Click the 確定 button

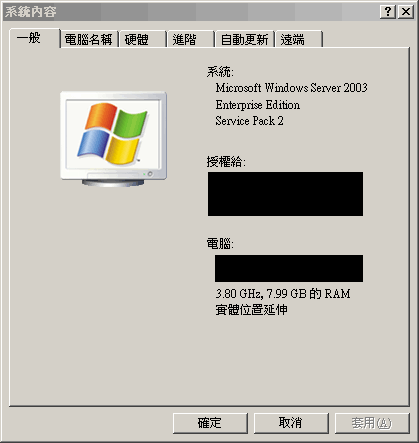210,423
